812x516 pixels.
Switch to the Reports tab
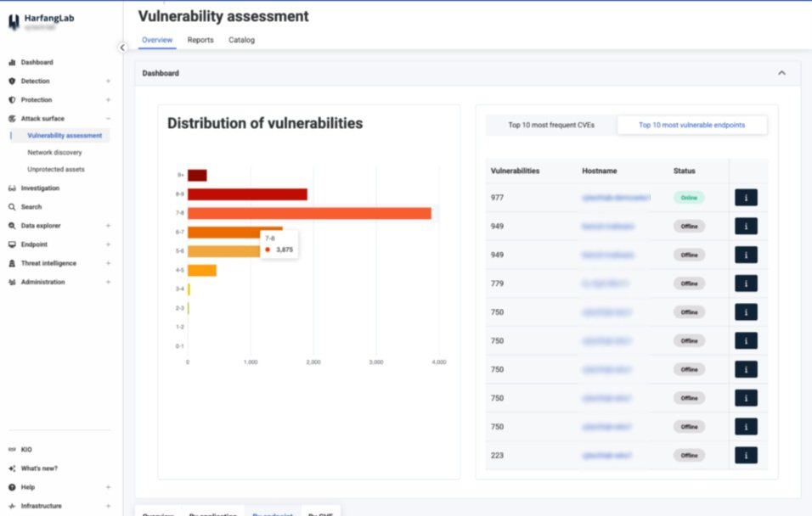200,40
